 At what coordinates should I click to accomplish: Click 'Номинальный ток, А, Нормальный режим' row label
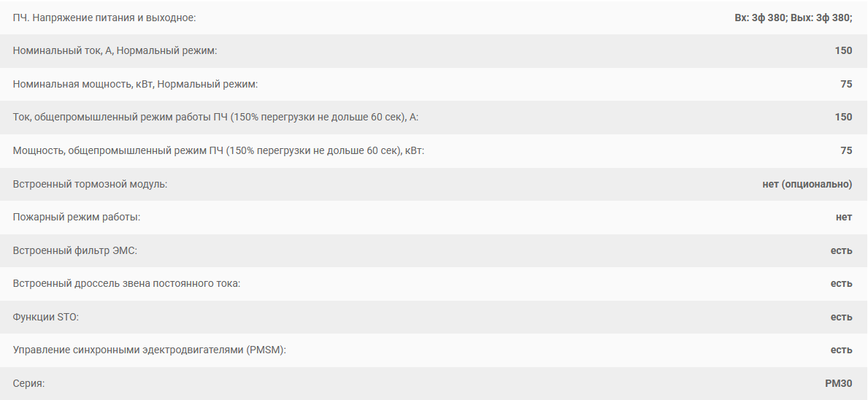click(115, 51)
